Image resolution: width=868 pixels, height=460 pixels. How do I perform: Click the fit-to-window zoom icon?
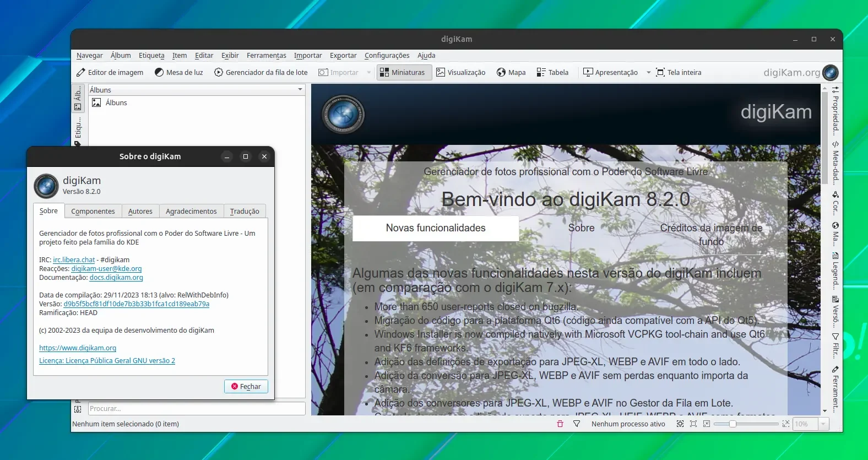coord(693,424)
